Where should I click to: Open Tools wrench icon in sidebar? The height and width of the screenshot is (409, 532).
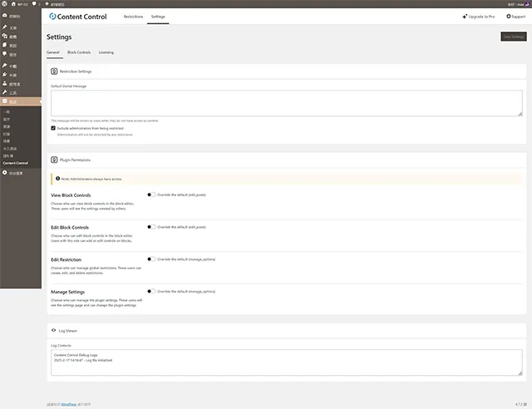click(x=5, y=92)
